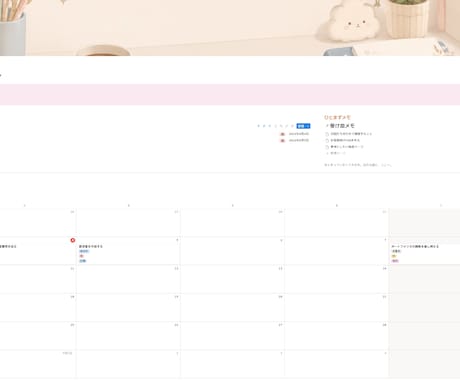Image resolution: width=460 pixels, height=380 pixels.
Task: Click the page cover image with the cloud plush
Action: pyautogui.click(x=230, y=28)
